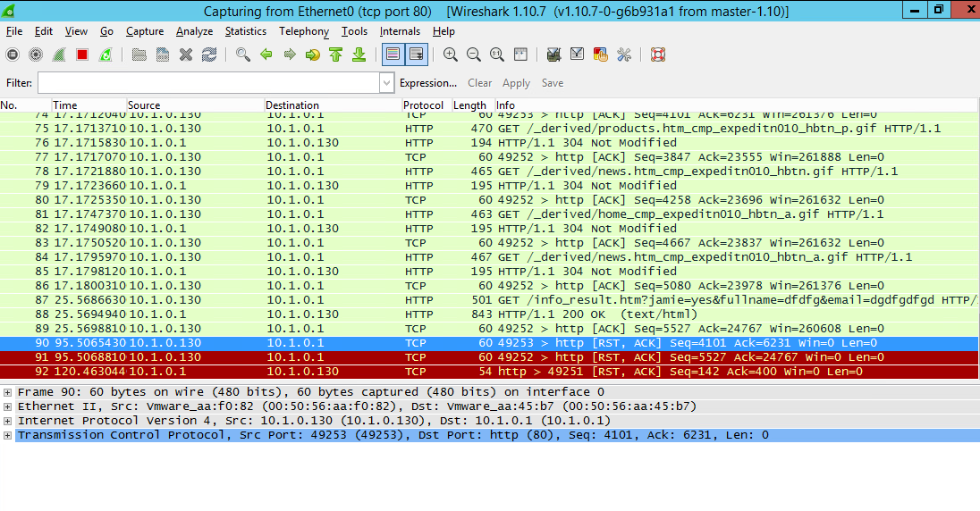The width and height of the screenshot is (980, 511).
Task: Open the View menu
Action: pos(76,31)
